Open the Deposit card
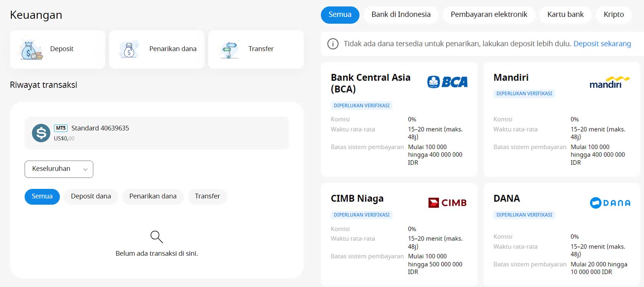Viewport: 644px width, 287px height. click(58, 49)
